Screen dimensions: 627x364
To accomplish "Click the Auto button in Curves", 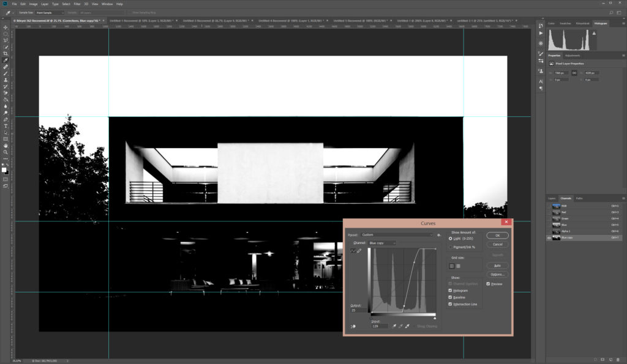I will [497, 266].
